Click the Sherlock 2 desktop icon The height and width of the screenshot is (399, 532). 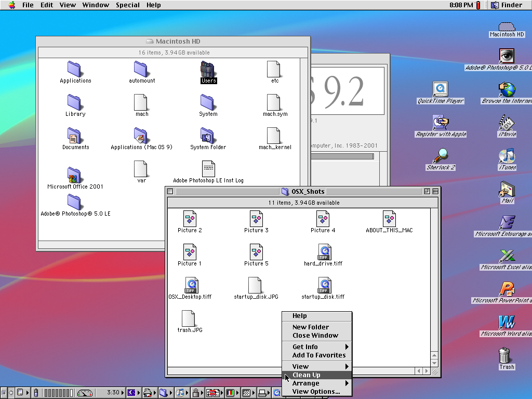(441, 155)
